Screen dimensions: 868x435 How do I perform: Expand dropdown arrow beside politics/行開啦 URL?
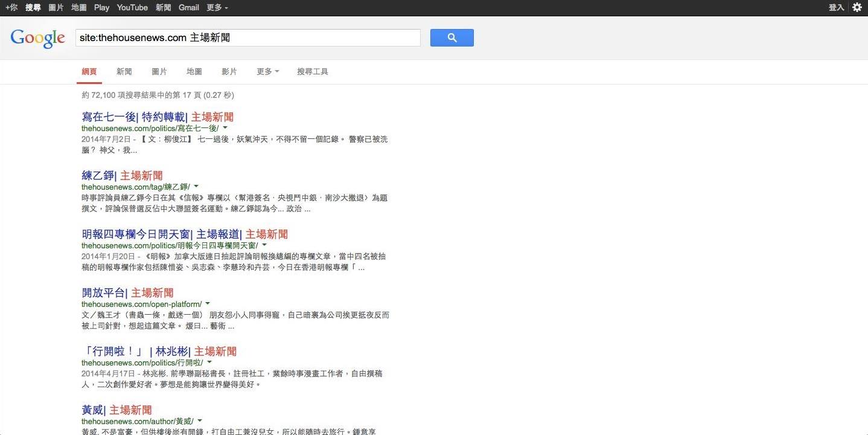[209, 362]
